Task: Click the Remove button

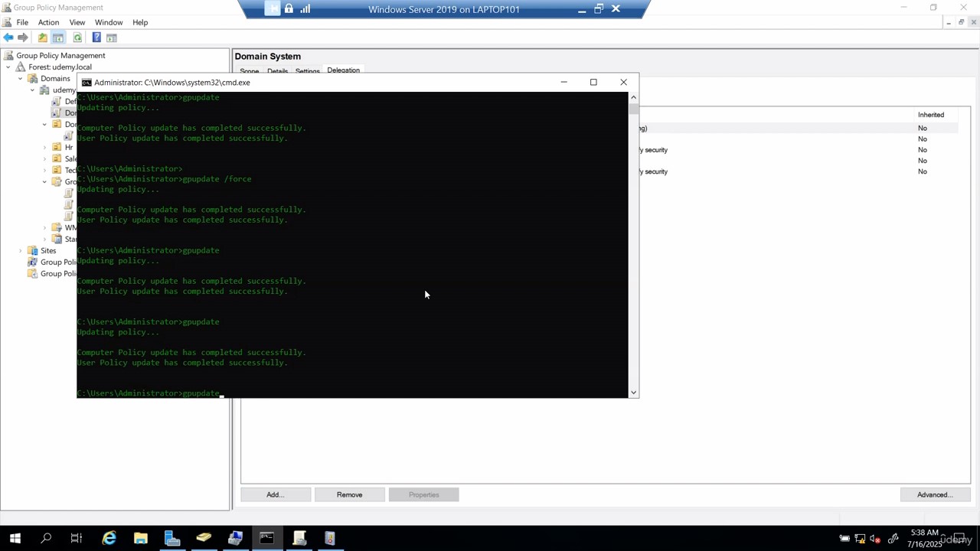Action: tap(349, 494)
